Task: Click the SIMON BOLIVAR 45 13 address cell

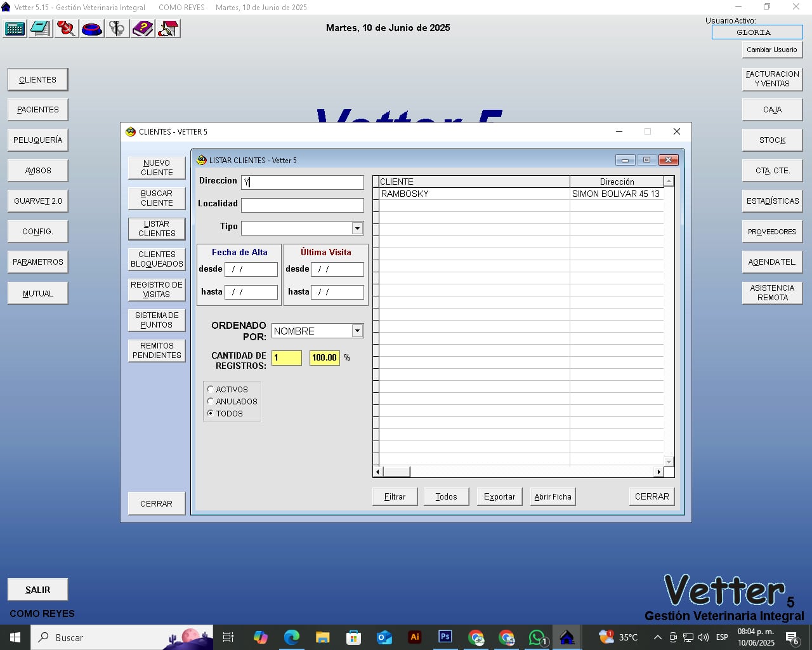Action: (617, 194)
